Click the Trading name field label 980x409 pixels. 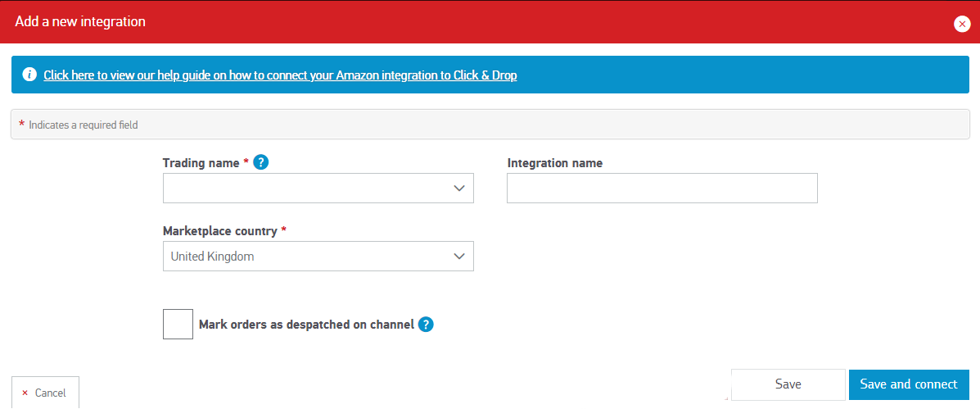tap(201, 163)
